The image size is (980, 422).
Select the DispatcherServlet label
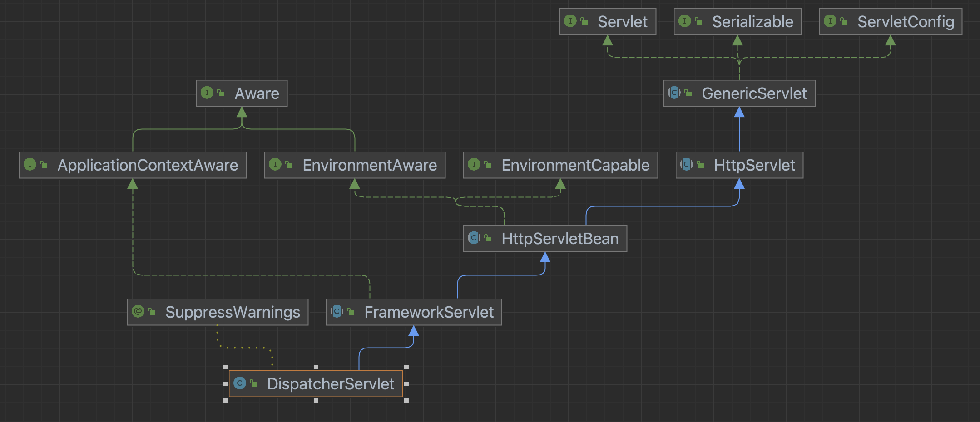(x=331, y=384)
